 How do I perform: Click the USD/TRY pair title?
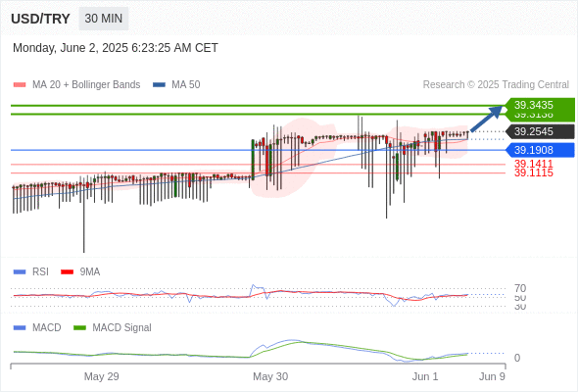click(40, 19)
